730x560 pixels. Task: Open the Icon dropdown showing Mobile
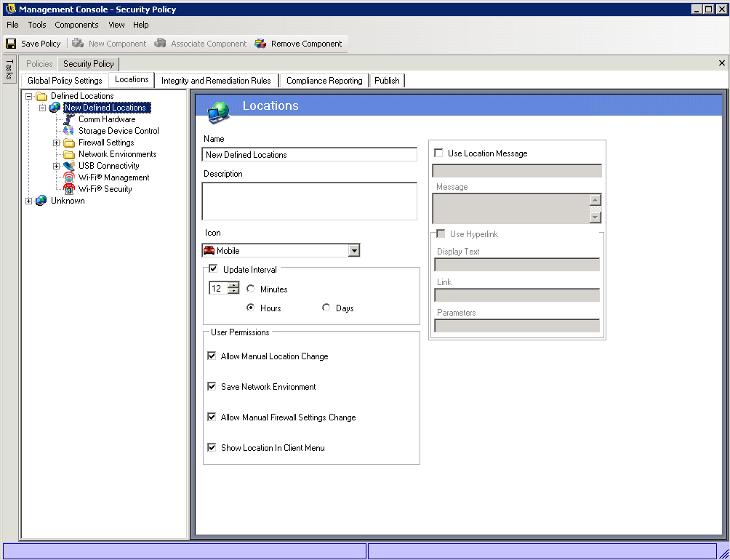(354, 250)
